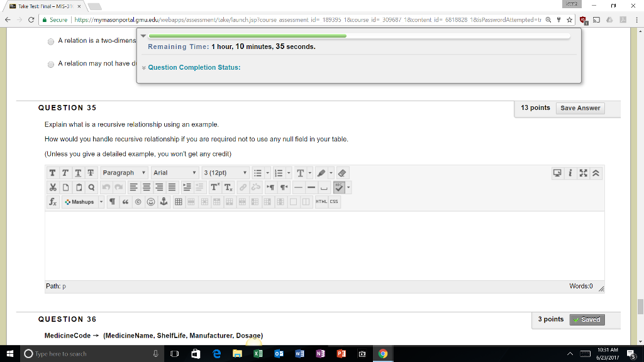
Task: Select the first relation answer option
Action: [50, 42]
